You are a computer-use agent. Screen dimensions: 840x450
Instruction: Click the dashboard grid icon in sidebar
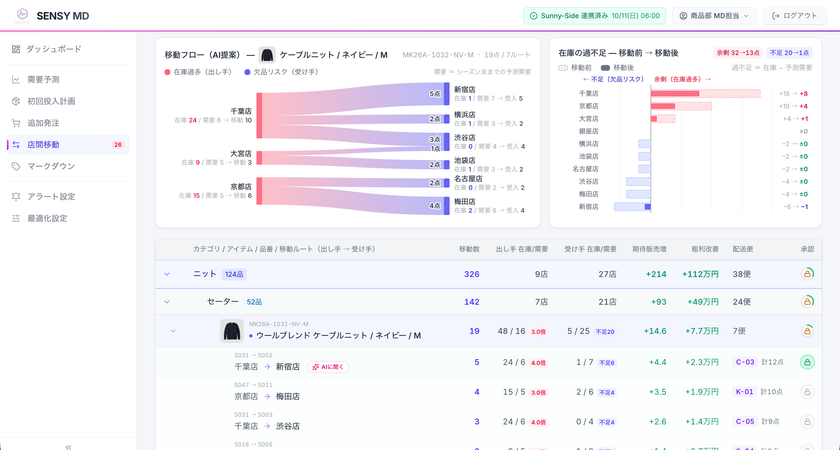16,49
